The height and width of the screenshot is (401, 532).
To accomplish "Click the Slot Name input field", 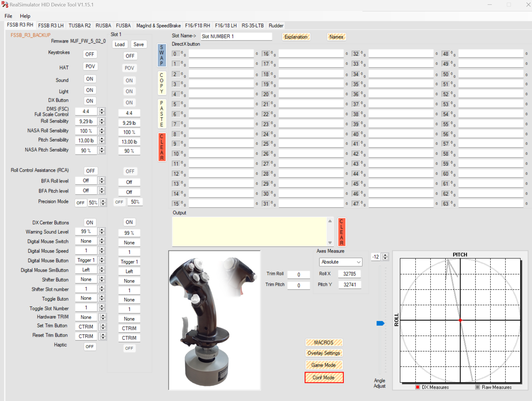I will 236,36.
